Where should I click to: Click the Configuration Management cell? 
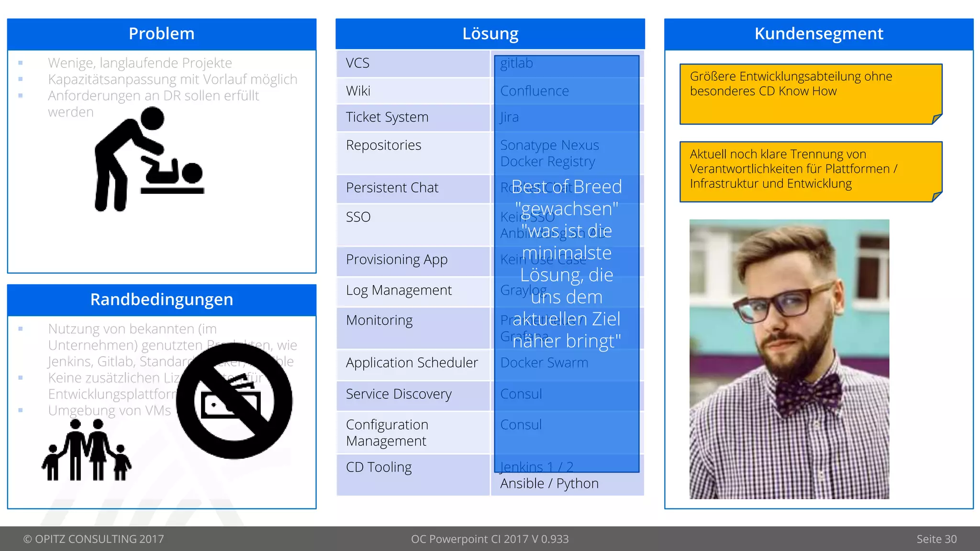413,432
